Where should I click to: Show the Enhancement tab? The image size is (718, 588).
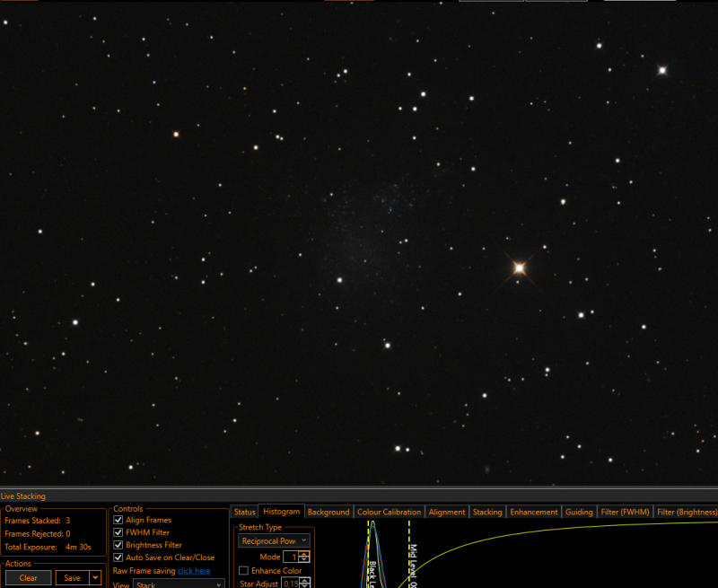[534, 512]
